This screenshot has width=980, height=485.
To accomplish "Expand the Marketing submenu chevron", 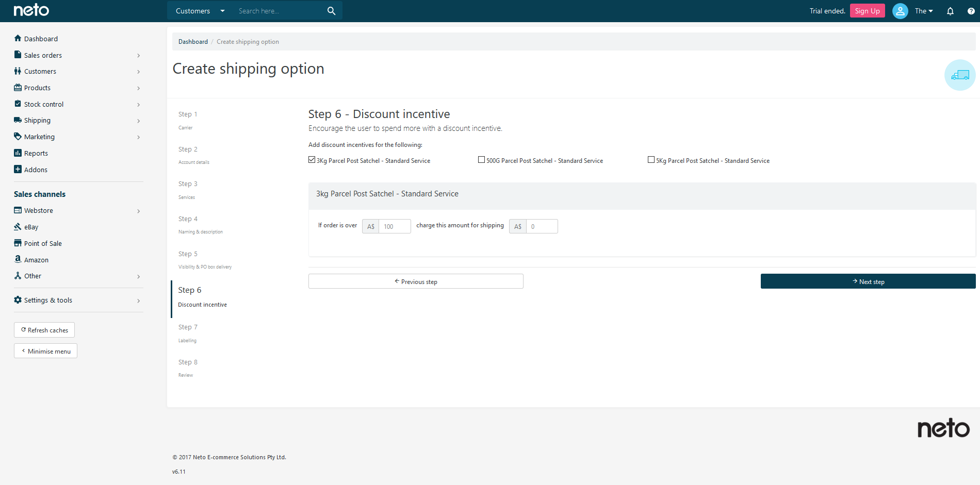I will click(x=138, y=137).
